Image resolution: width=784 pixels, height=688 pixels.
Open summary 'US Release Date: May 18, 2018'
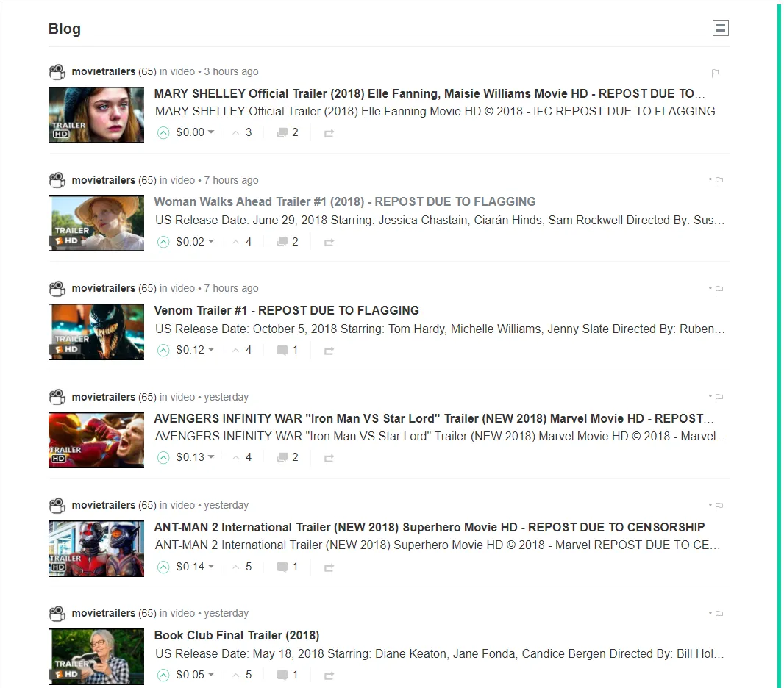440,654
